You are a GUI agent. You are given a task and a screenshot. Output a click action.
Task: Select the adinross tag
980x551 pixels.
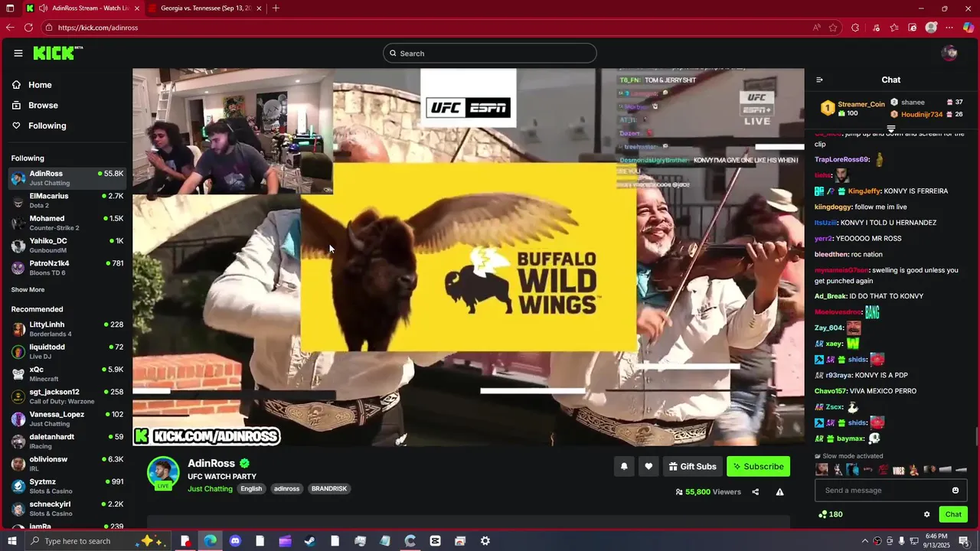click(x=287, y=489)
